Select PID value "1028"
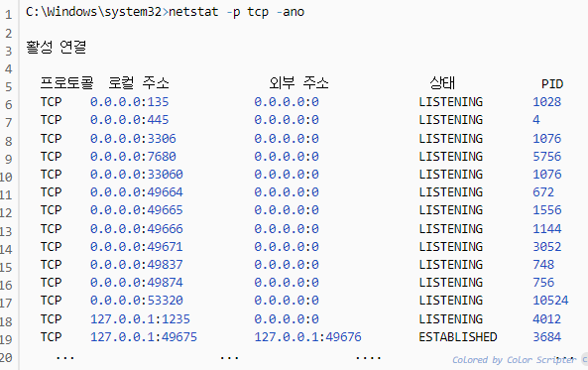588x370 pixels. coord(546,102)
